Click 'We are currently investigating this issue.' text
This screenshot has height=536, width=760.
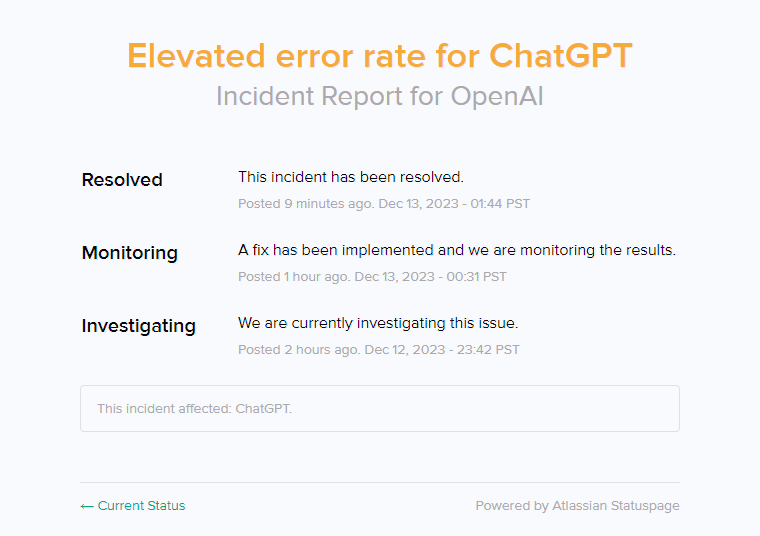coord(378,323)
